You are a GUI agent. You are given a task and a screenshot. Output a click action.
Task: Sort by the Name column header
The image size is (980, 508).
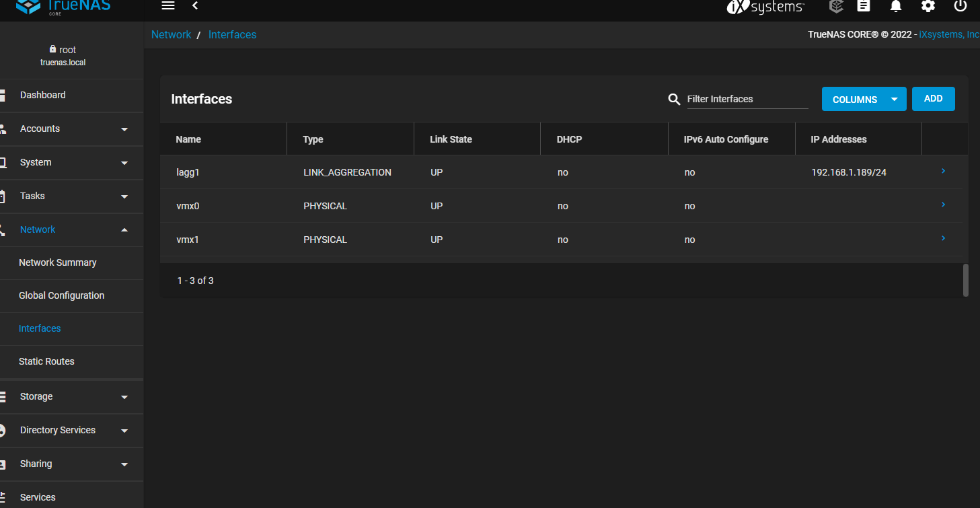188,139
